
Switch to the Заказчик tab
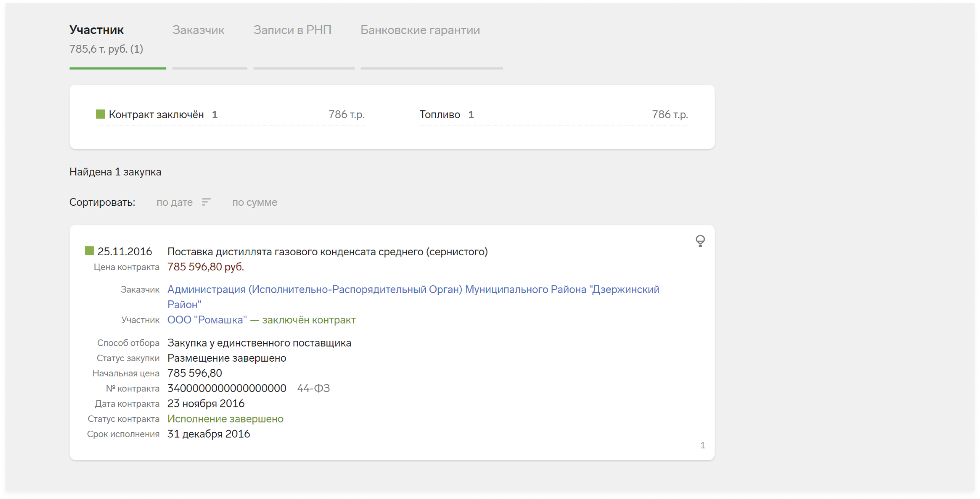[x=198, y=30]
